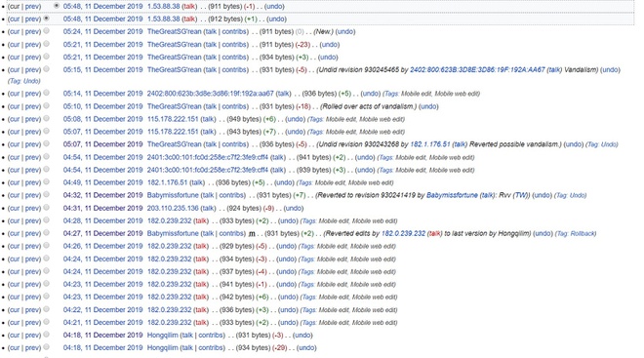This screenshot has height=358, width=644.
Task: Open the 04:27, 11 December 2019 revision link
Action: [x=102, y=233]
